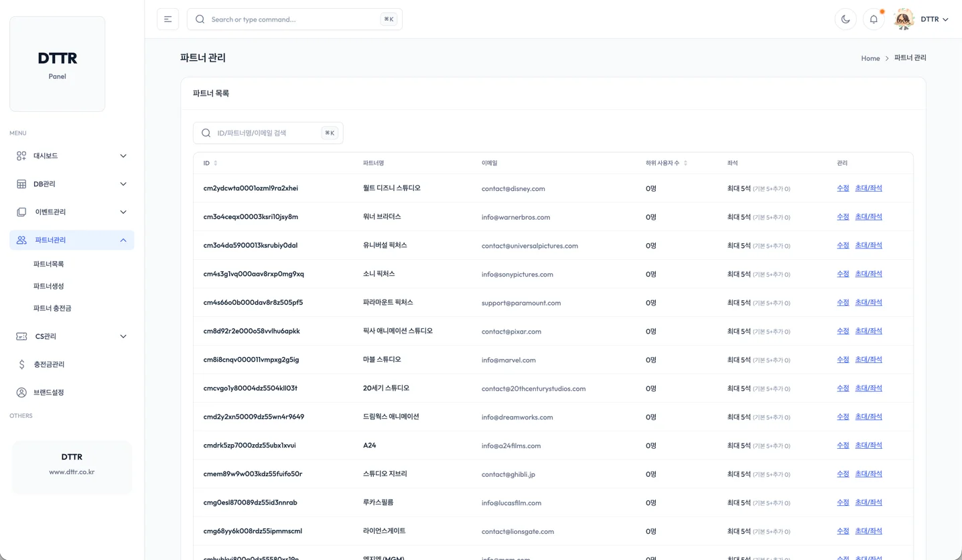The image size is (962, 560).
Task: Select ID cmd2y2xn50009dz55wn4r9649
Action: [x=253, y=417]
